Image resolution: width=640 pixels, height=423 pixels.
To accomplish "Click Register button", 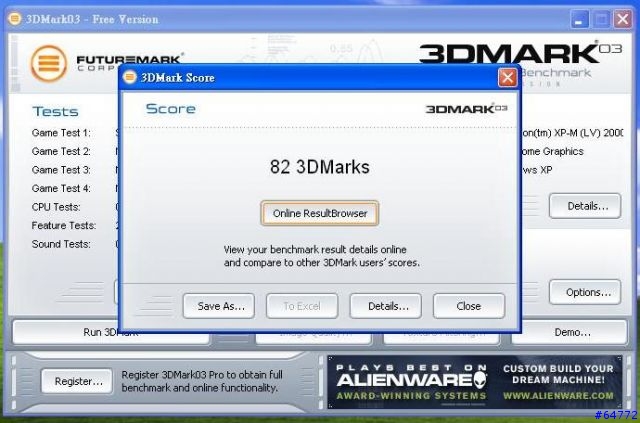I will coord(77,381).
